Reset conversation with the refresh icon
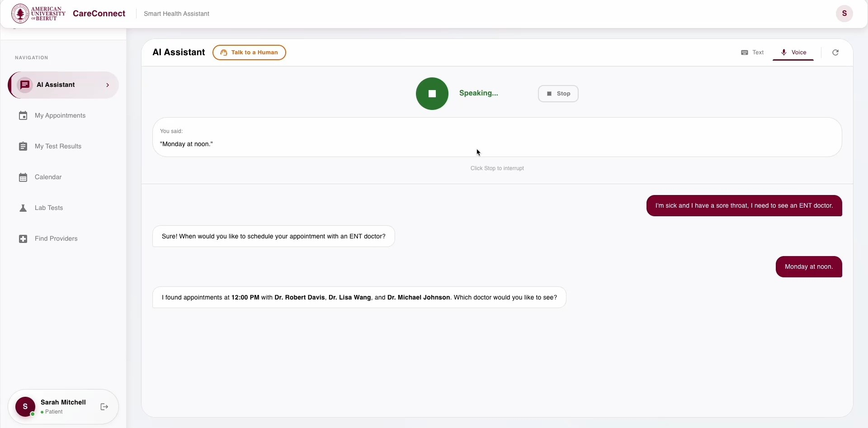868x428 pixels. pos(835,52)
